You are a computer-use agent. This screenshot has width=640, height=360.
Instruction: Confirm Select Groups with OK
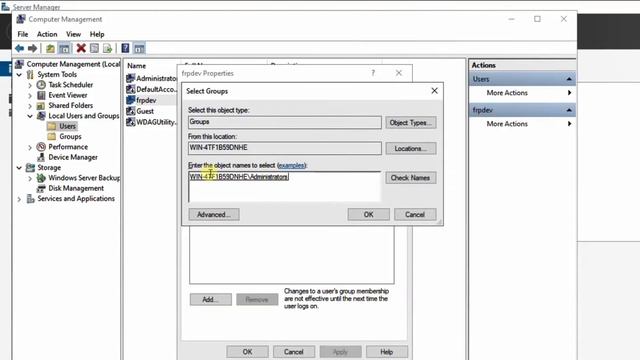click(x=369, y=214)
